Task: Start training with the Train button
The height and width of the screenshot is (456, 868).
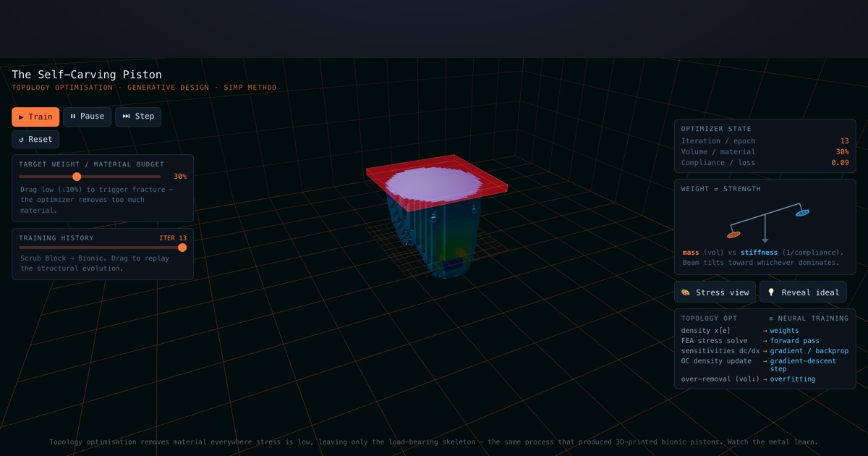Action: point(35,117)
